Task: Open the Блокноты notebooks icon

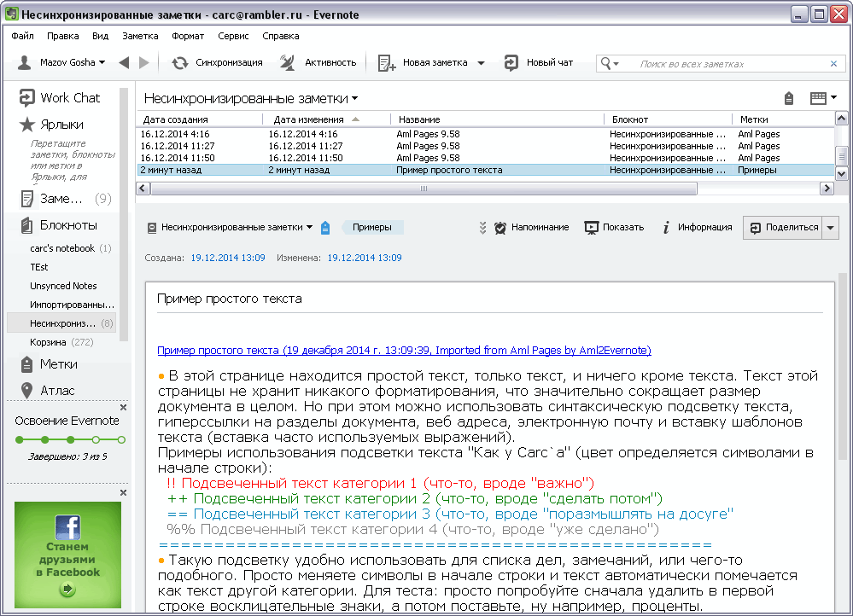Action: click(26, 225)
